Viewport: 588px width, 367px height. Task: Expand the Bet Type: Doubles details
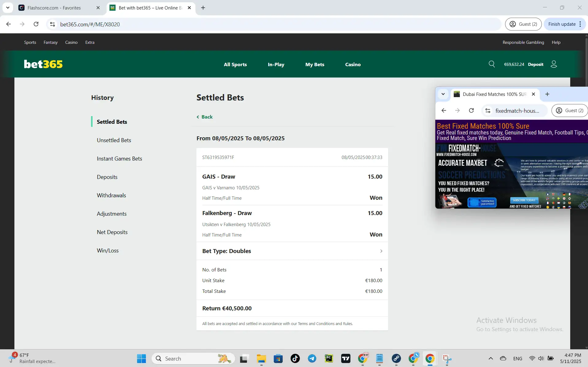381,251
